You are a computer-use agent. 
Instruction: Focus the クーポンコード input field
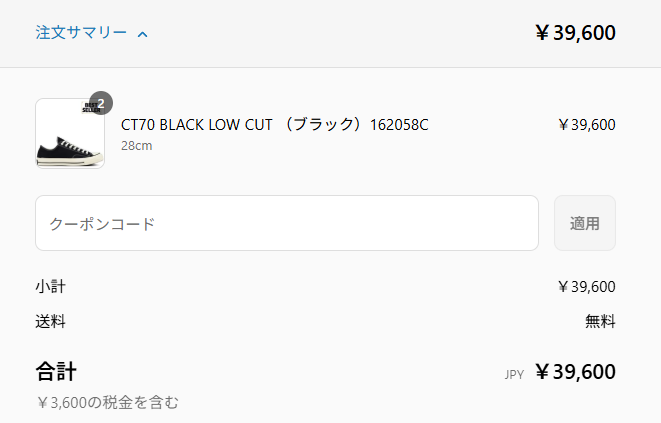(287, 223)
